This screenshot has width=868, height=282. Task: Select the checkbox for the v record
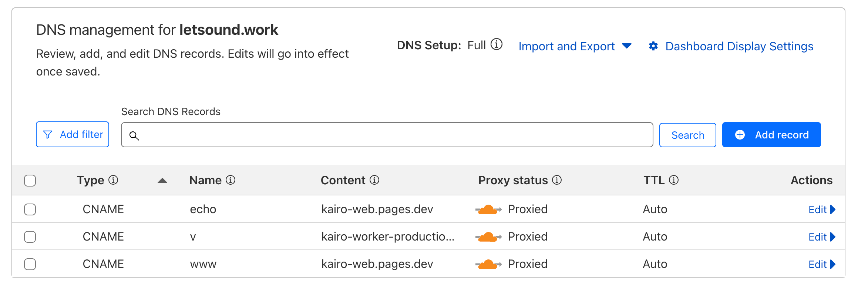click(30, 237)
